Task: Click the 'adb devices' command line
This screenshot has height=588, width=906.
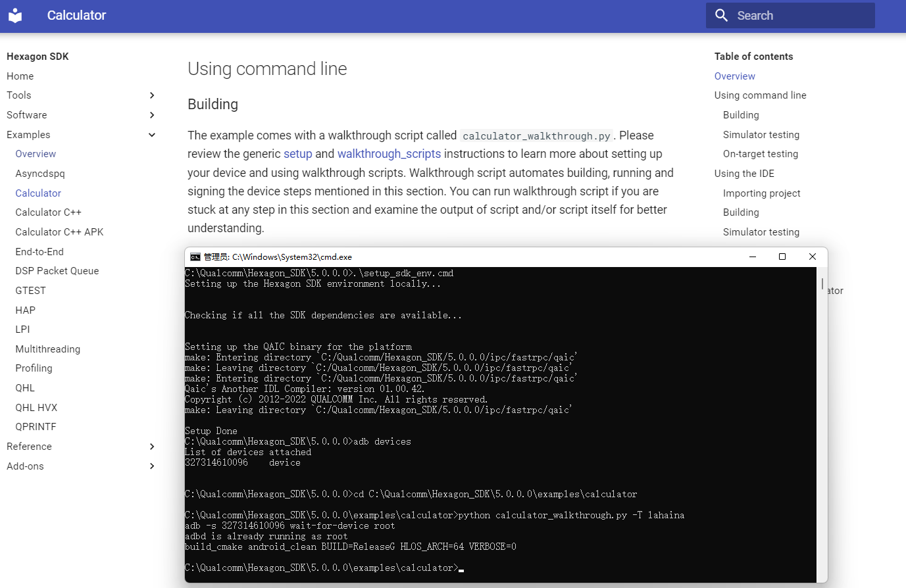Action: tap(298, 442)
